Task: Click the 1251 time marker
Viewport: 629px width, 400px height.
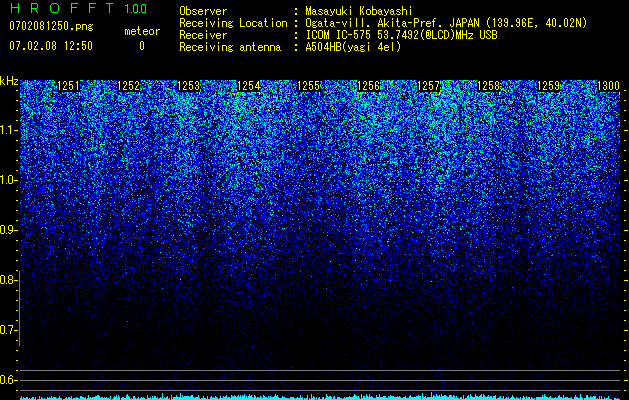Action: click(69, 86)
